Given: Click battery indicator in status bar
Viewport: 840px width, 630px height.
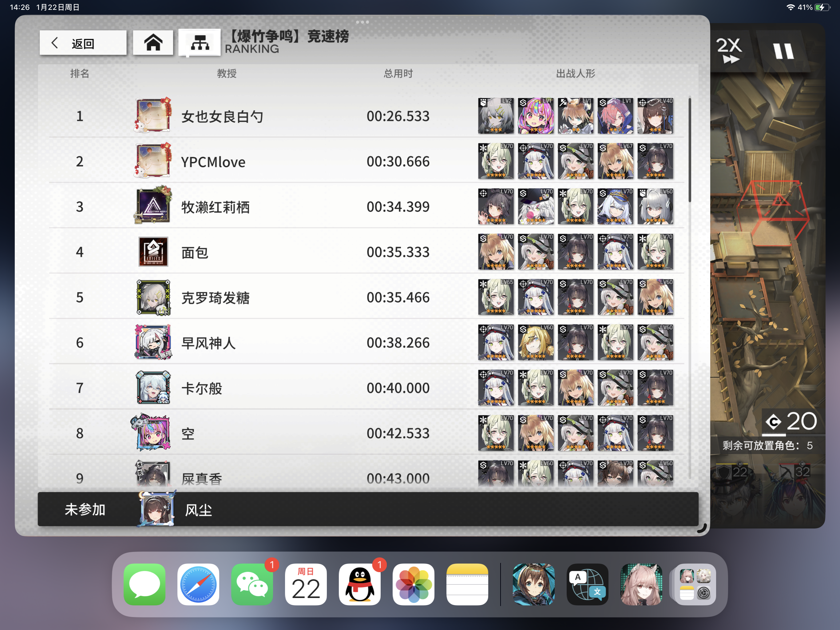Looking at the screenshot, I should pyautogui.click(x=822, y=7).
